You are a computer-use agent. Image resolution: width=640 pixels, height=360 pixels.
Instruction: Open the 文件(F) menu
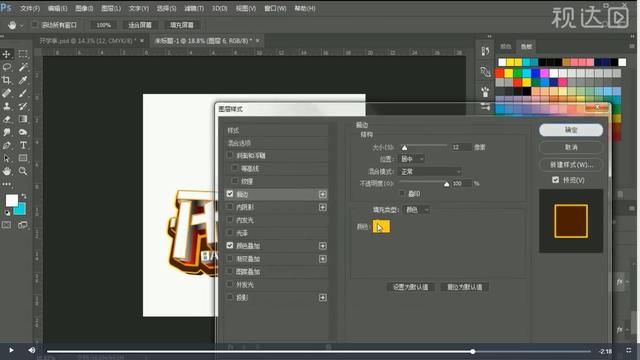pyautogui.click(x=30, y=8)
